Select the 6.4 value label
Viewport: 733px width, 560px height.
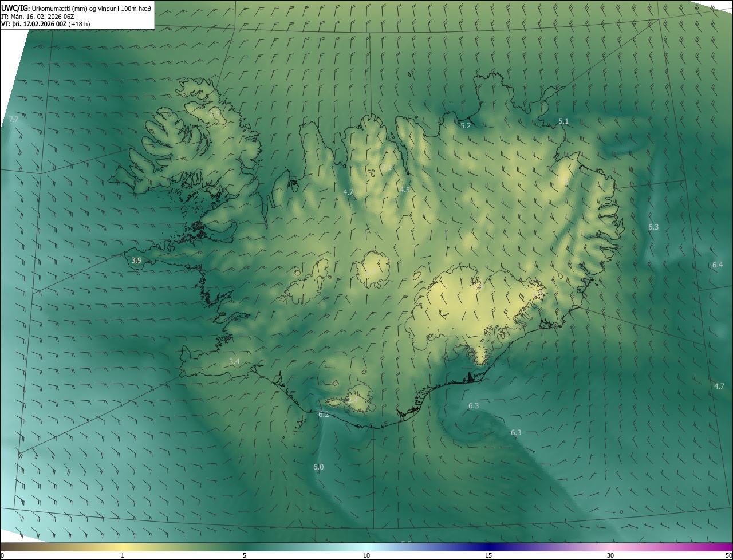(718, 265)
